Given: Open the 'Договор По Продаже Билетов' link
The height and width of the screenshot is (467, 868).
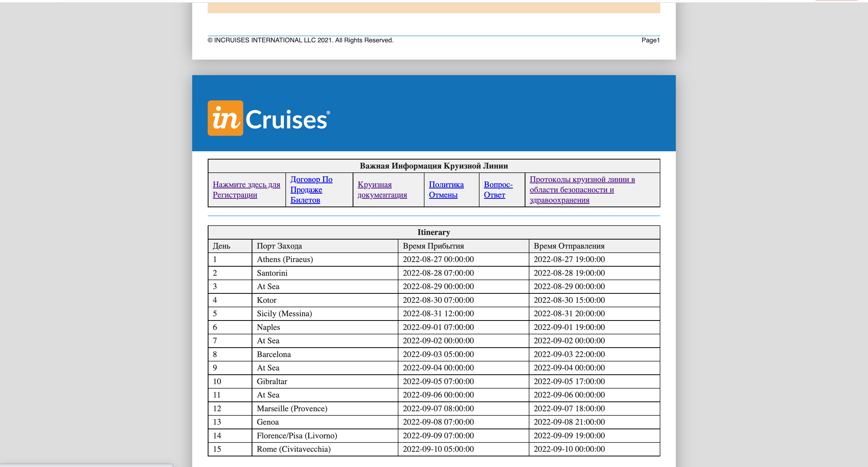Looking at the screenshot, I should click(311, 189).
